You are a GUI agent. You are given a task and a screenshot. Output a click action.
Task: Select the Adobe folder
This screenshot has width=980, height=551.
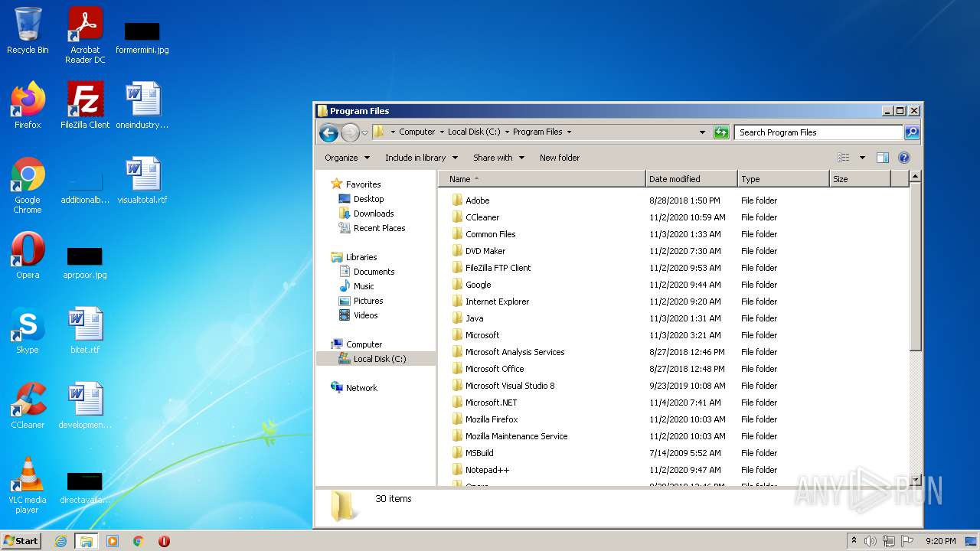[477, 201]
